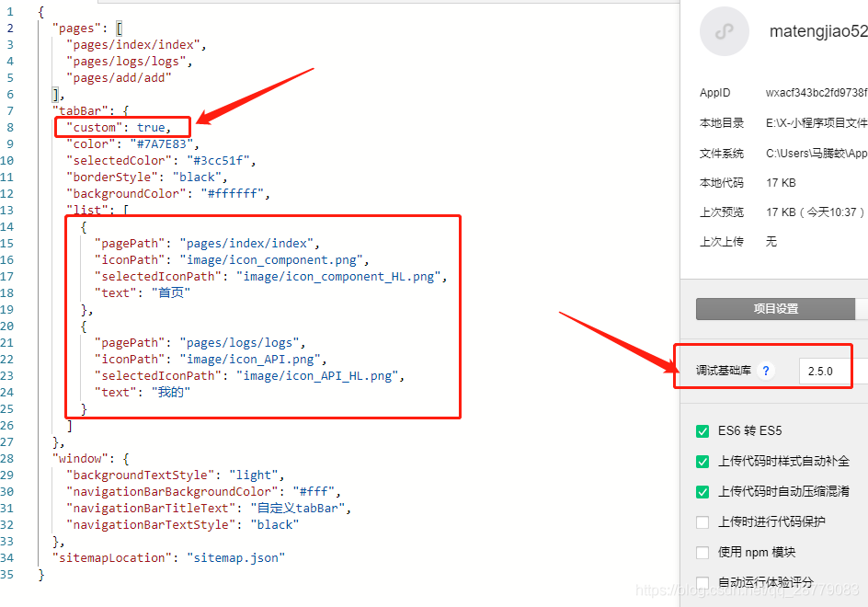
Task: Click line number 8 in the gutter
Action: tap(10, 127)
